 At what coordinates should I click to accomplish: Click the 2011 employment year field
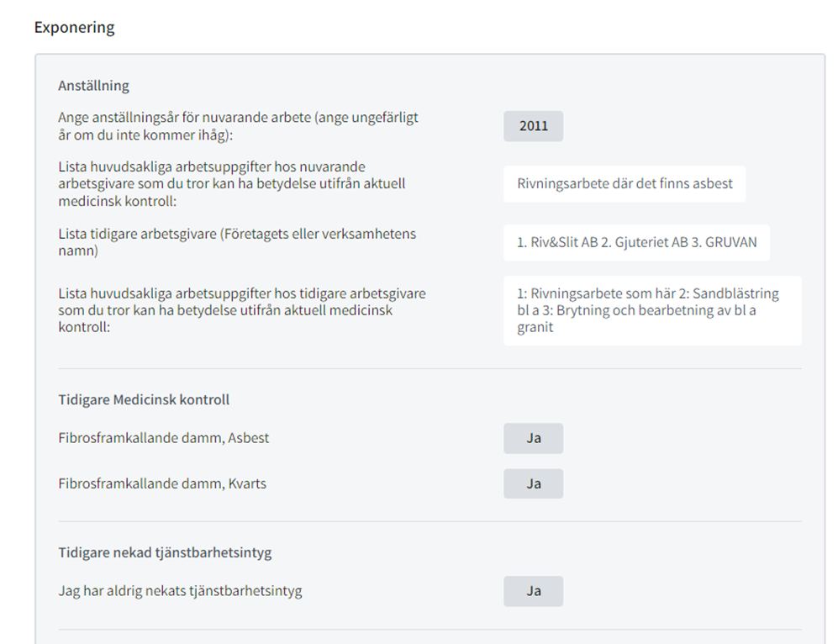(x=533, y=126)
